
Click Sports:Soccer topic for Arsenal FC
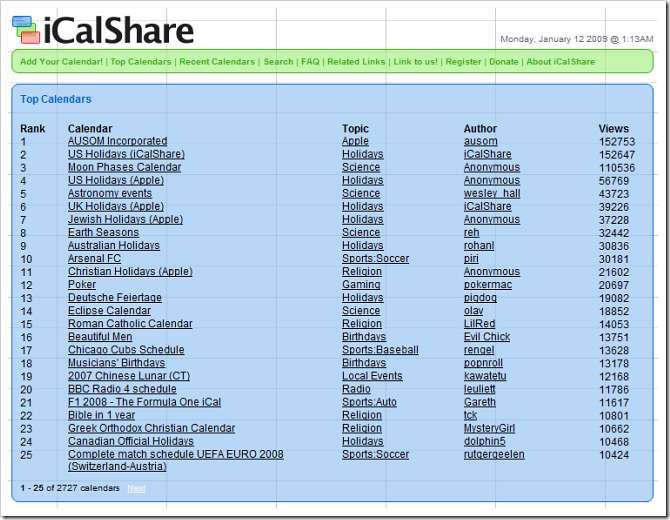pyautogui.click(x=376, y=259)
